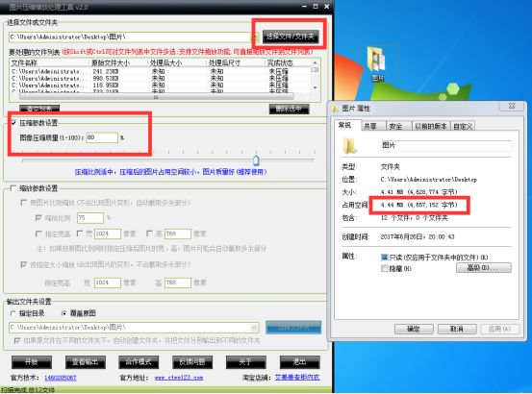Switch to the 安全 tab
This screenshot has height=394, width=532.
point(395,126)
